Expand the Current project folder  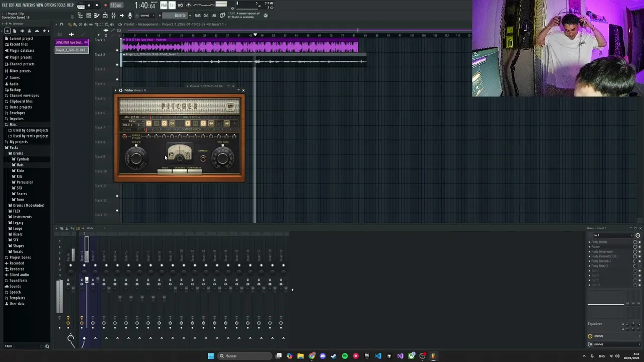click(x=21, y=38)
